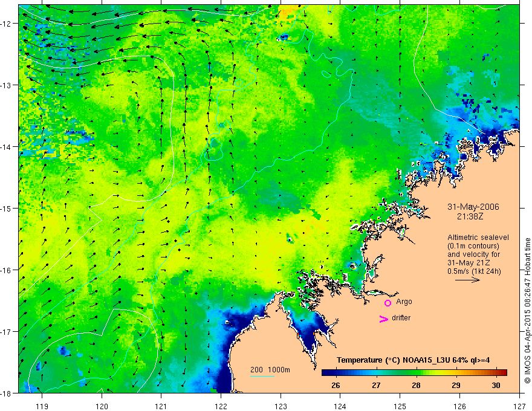Click color bar tick label 29
This screenshot has width=532, height=411.
point(456,385)
